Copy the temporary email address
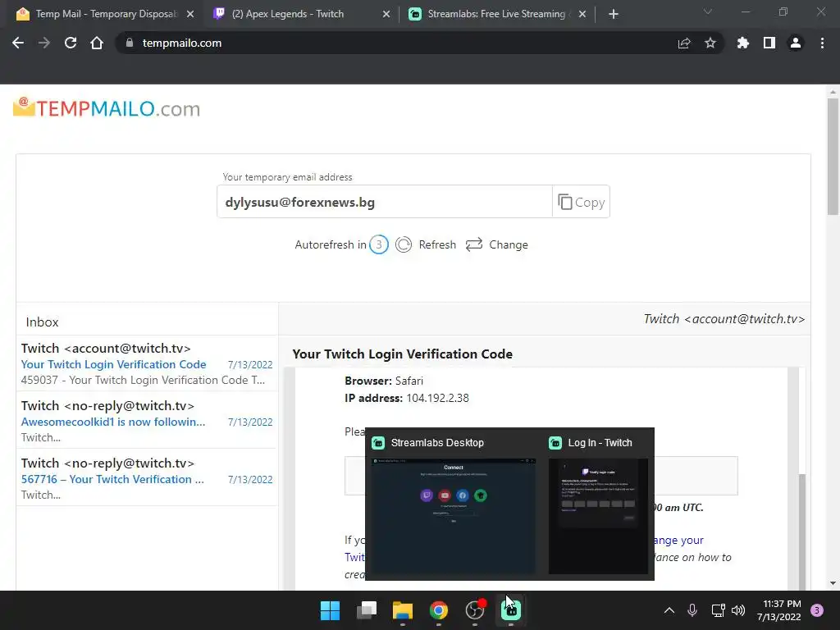Screen dimensions: 840x630 pos(582,202)
